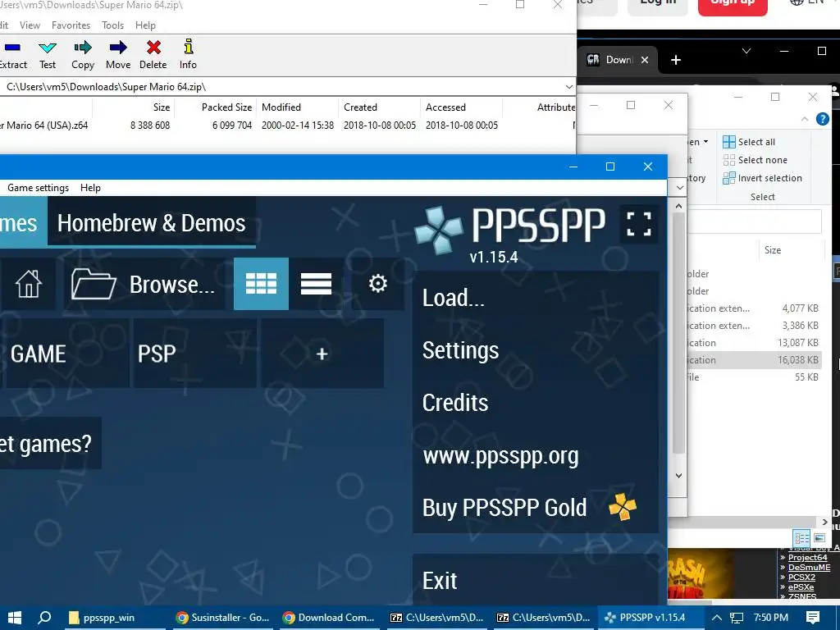Open the explorer help question mark icon

(x=822, y=119)
